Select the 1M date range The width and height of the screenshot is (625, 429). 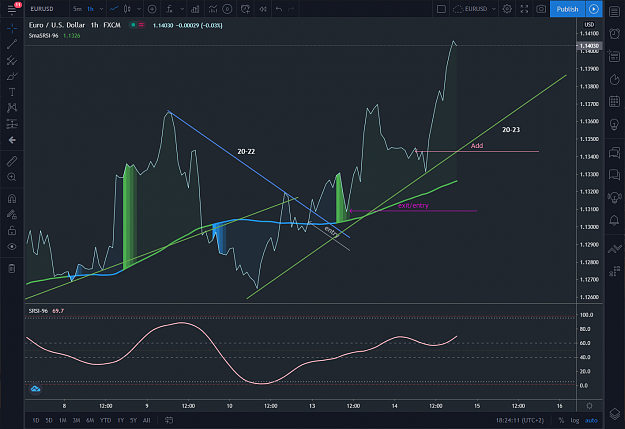tap(63, 420)
